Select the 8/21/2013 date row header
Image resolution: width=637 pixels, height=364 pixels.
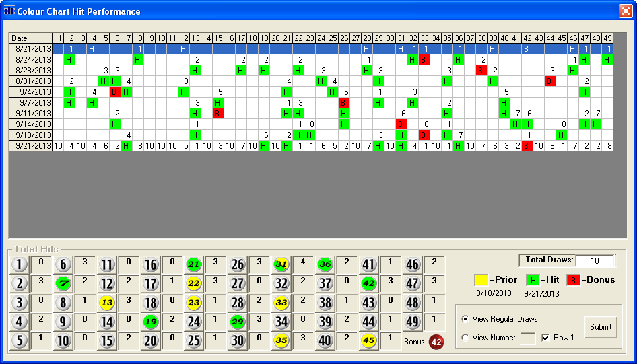[x=30, y=49]
